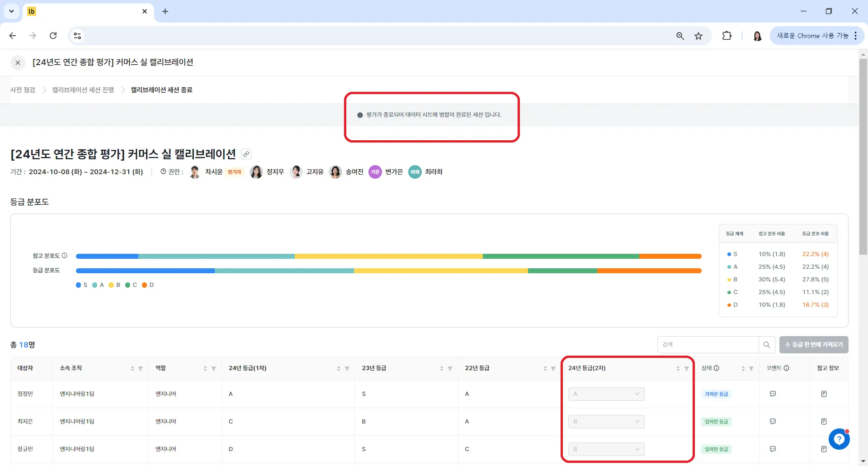Go to 사전 점검 breadcrumb step
This screenshot has width=868, height=466.
coord(23,90)
